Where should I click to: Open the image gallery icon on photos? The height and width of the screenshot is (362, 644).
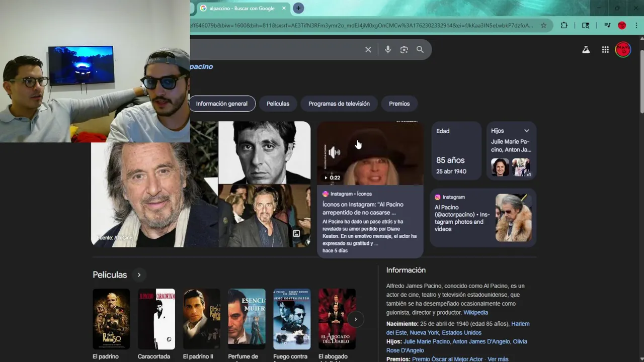click(296, 233)
